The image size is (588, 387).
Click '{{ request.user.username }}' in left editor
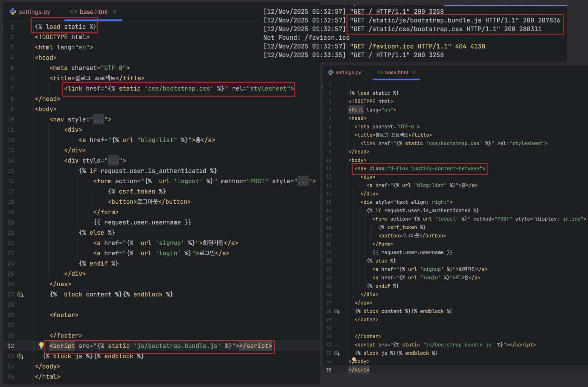click(142, 222)
